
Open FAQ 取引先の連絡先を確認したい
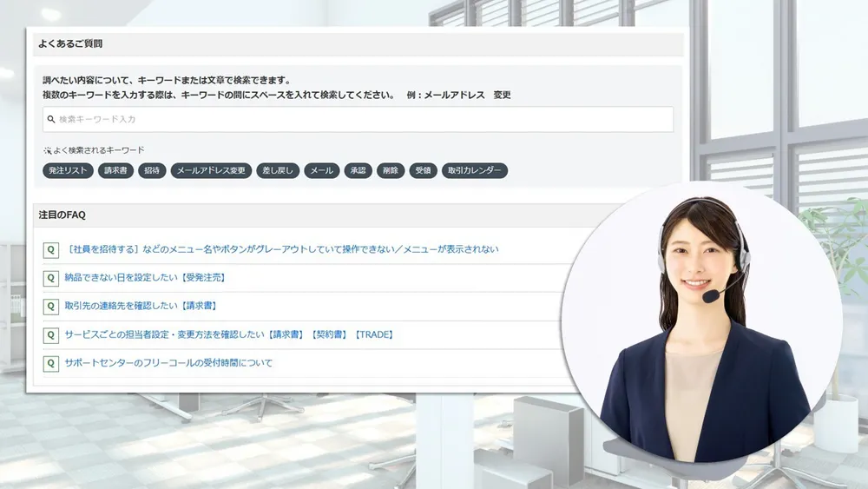point(141,306)
